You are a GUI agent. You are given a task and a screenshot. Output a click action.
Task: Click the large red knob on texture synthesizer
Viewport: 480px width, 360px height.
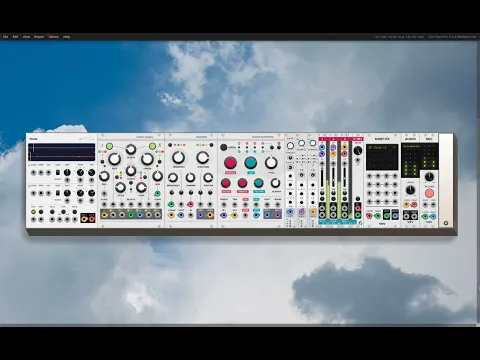click(230, 163)
